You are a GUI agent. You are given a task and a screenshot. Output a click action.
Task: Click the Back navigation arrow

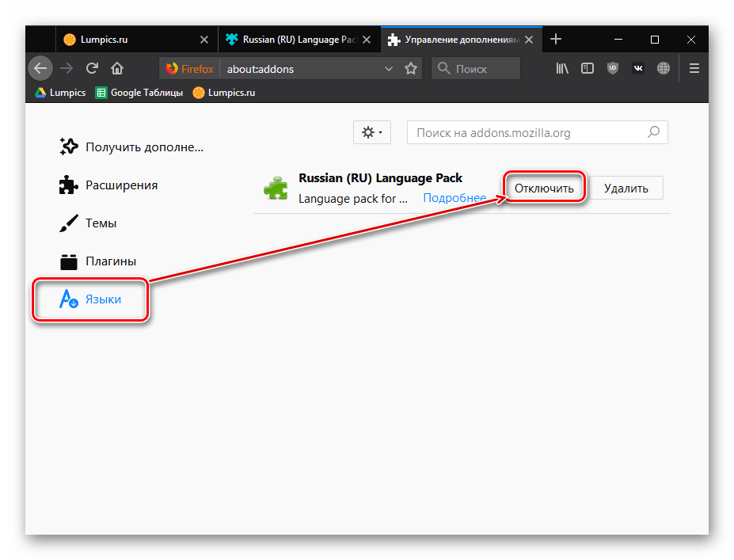coord(41,68)
